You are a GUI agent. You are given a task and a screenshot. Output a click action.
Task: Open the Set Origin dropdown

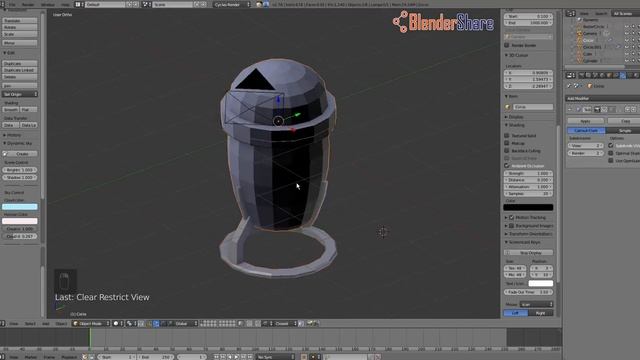pyautogui.click(x=20, y=94)
